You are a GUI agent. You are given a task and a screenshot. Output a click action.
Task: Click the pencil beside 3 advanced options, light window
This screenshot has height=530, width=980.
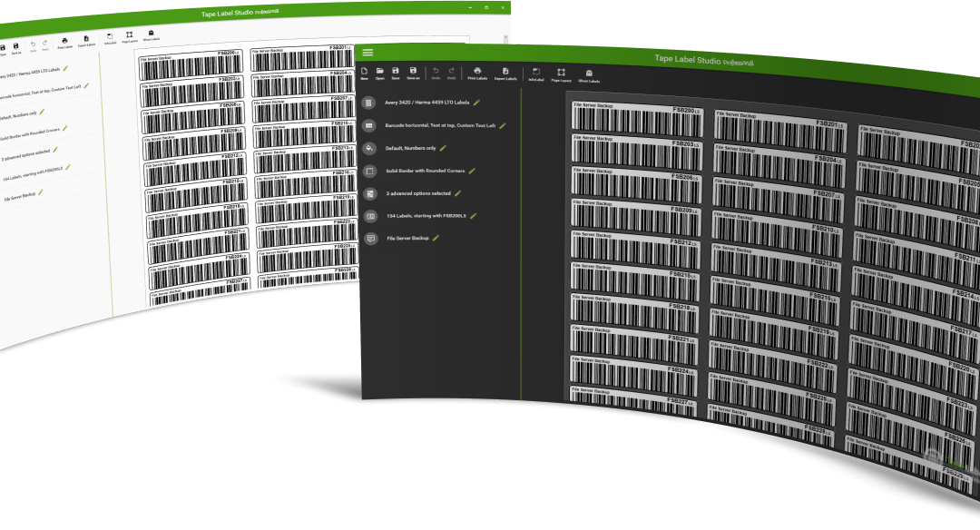tap(55, 150)
